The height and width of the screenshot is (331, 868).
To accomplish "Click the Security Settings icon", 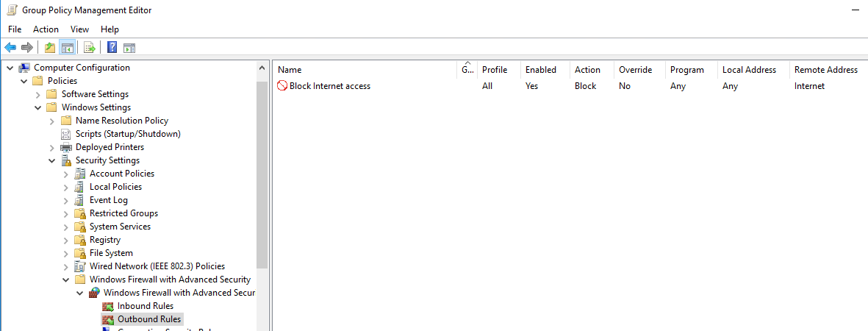I will coord(66,160).
